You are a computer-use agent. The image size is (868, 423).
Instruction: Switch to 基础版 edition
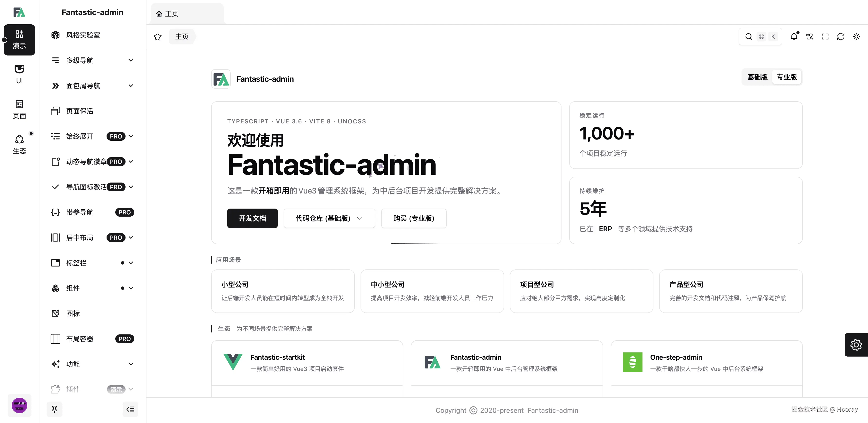click(757, 77)
